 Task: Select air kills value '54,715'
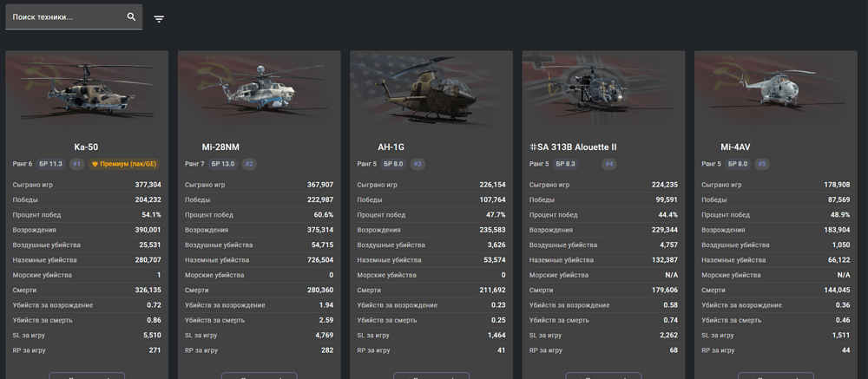[323, 245]
